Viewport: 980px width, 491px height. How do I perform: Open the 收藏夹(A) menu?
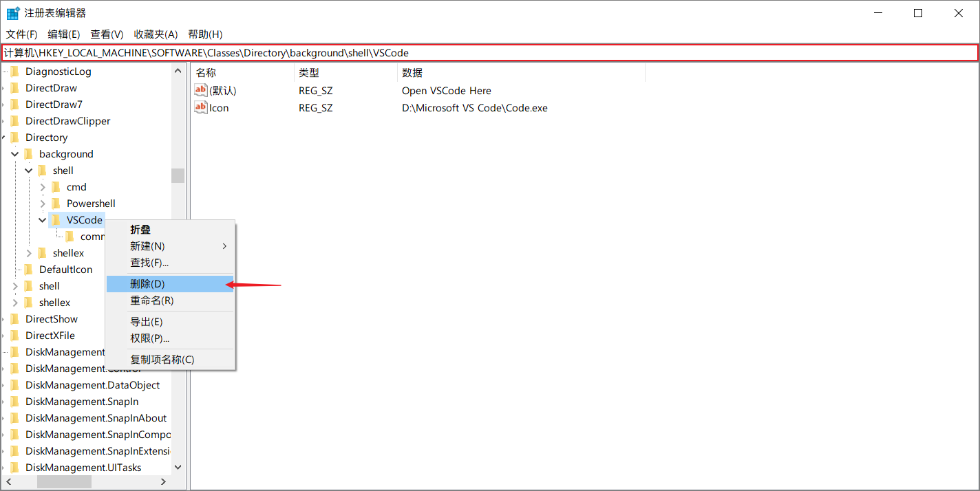[x=156, y=34]
